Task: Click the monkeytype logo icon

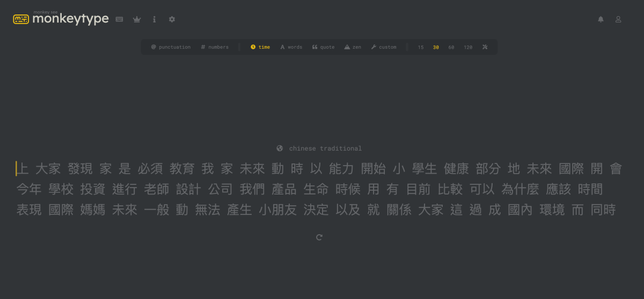Action: point(21,19)
